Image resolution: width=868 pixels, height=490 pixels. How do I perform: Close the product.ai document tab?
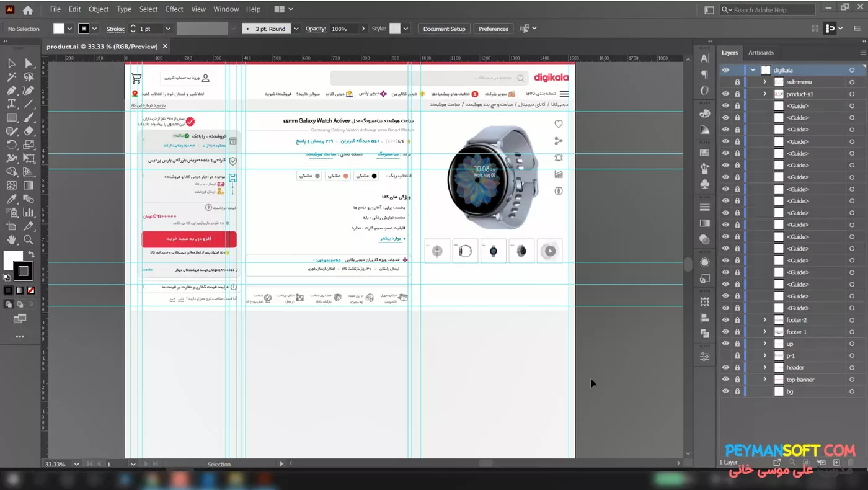165,47
